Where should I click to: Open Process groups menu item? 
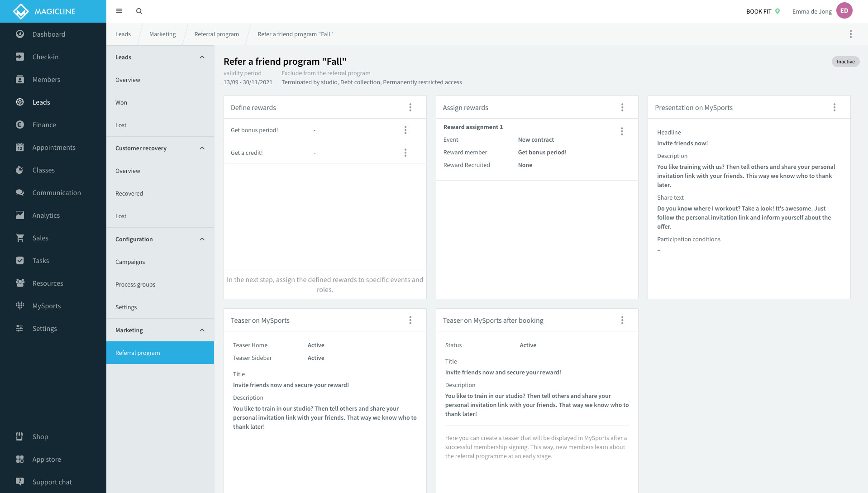[135, 285]
